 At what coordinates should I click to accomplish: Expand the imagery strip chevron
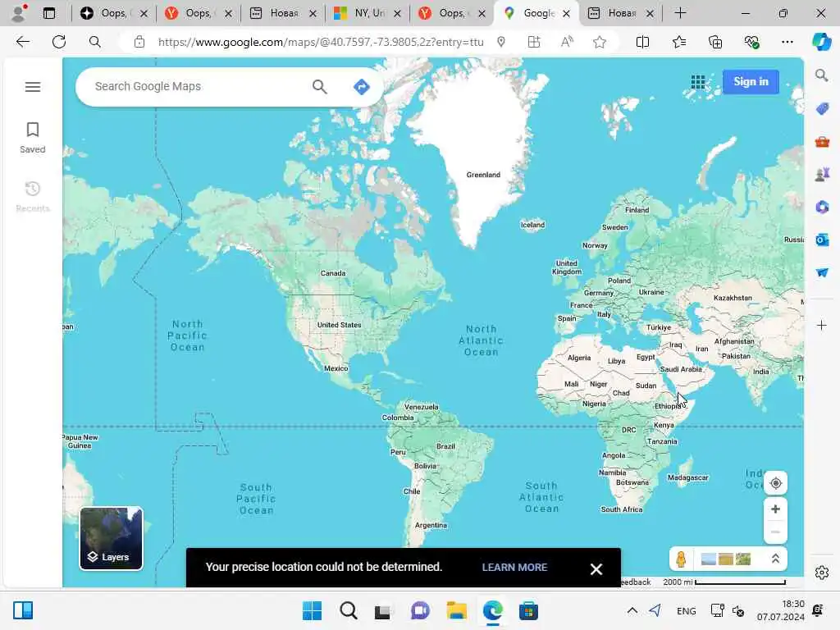pyautogui.click(x=775, y=559)
